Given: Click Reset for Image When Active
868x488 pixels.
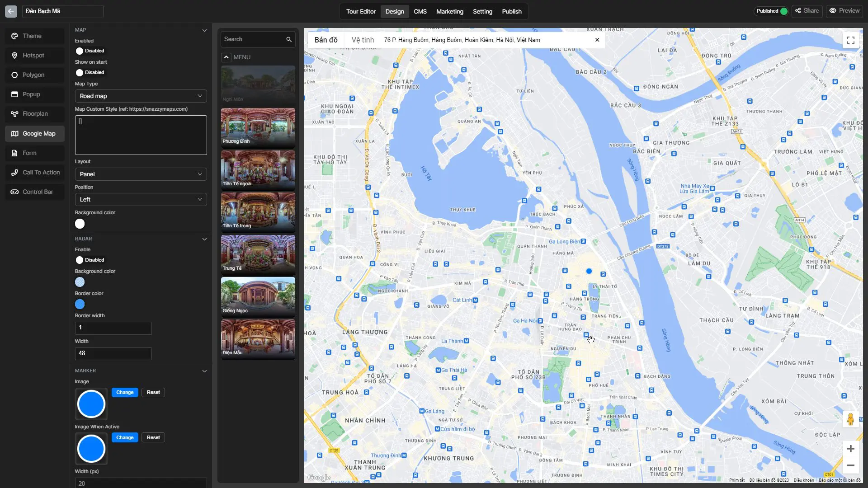Looking at the screenshot, I should 153,438.
